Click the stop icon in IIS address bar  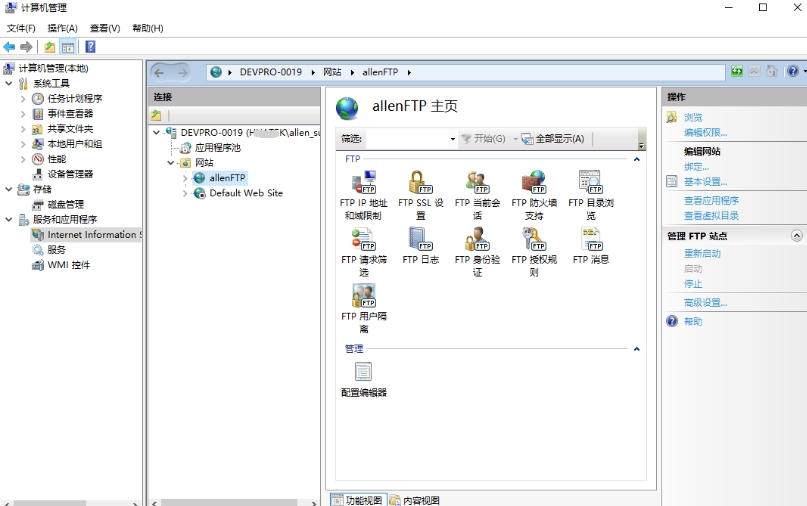[754, 71]
